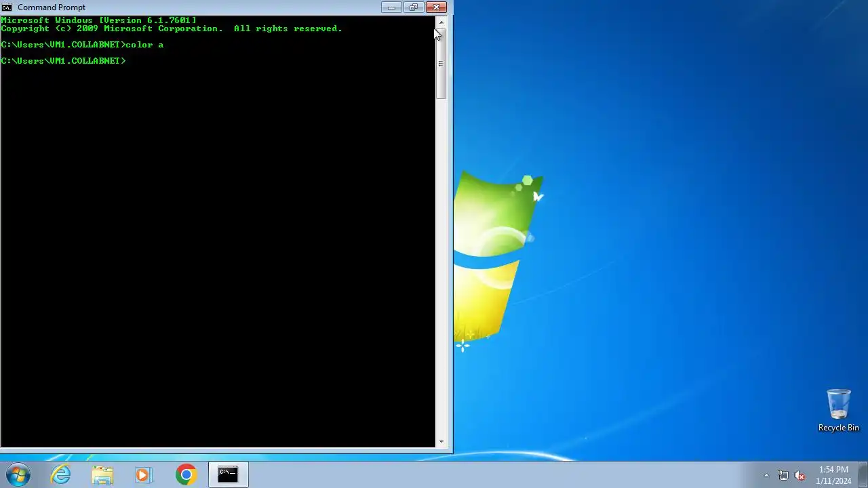
Task: Restore down the Command Prompt window
Action: (413, 7)
